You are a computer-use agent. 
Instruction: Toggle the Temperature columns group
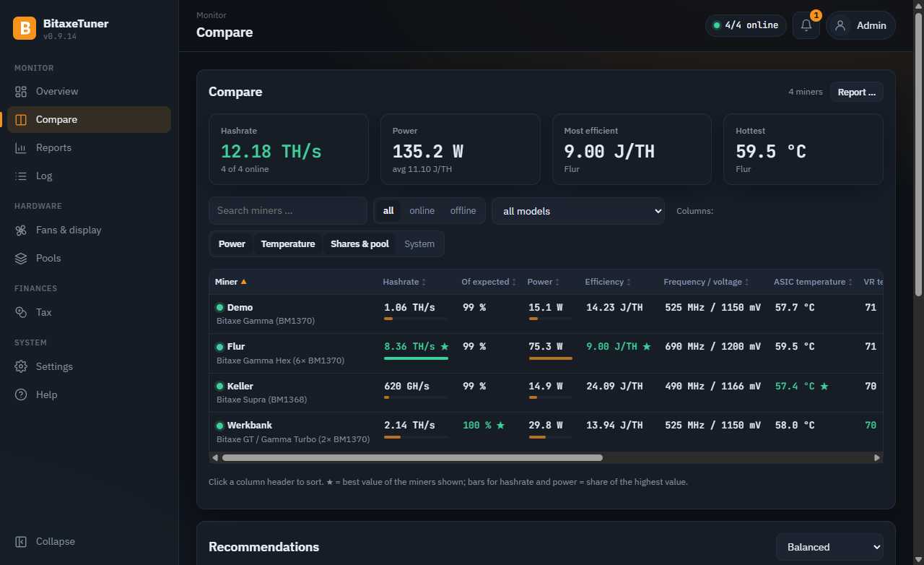[x=288, y=244]
